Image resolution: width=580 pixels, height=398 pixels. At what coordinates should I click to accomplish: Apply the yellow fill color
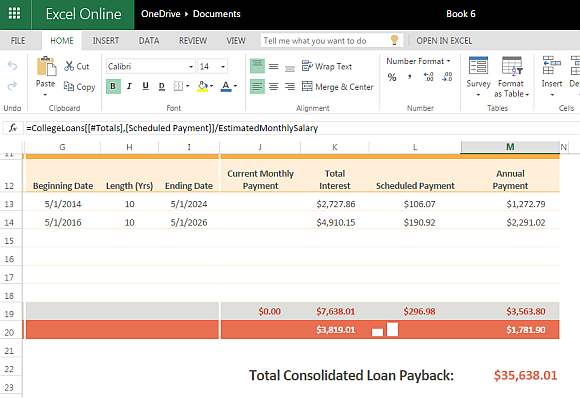202,87
